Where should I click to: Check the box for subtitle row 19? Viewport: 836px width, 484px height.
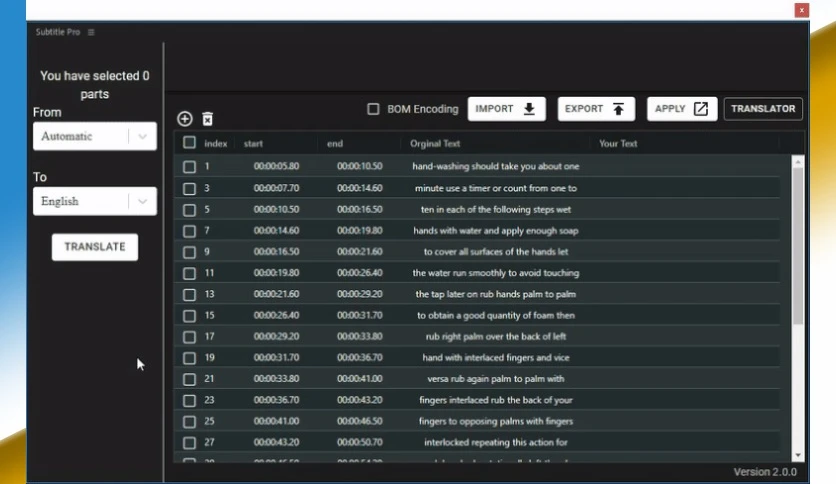[x=189, y=358]
